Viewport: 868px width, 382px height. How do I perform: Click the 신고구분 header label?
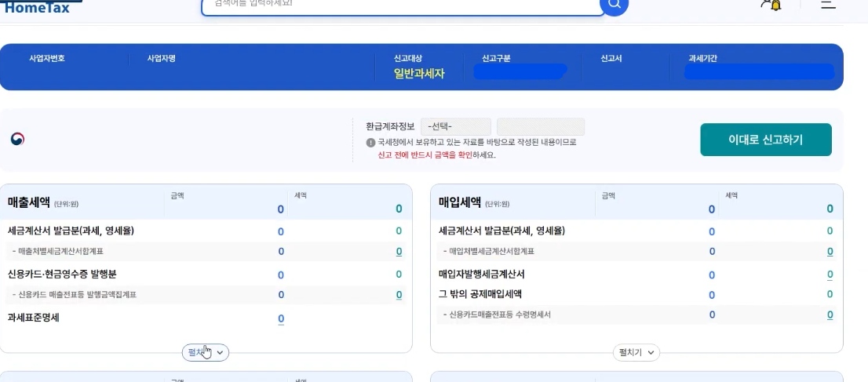pos(496,58)
